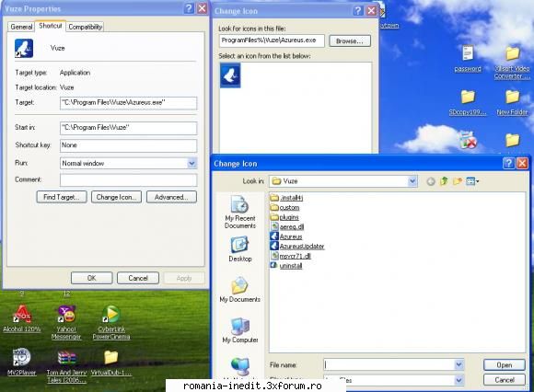The image size is (534, 392).
Task: Select the CyberLink PowerCinema desktop shortcut
Action: point(111,323)
